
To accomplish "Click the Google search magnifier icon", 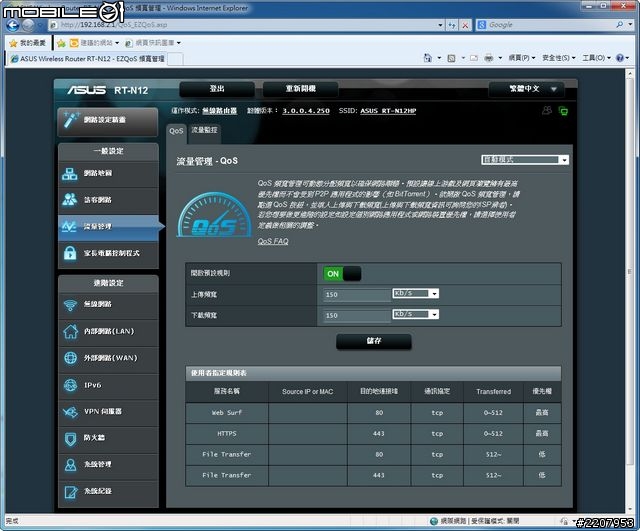I will point(620,25).
